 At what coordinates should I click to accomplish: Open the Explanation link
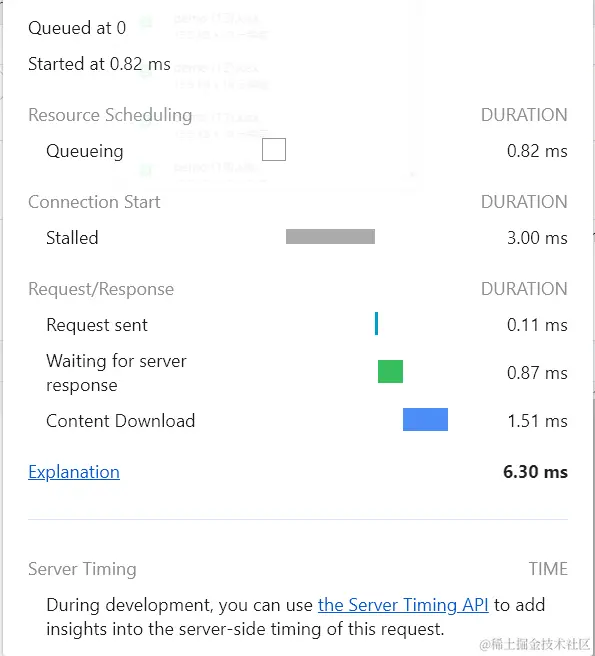tap(74, 472)
